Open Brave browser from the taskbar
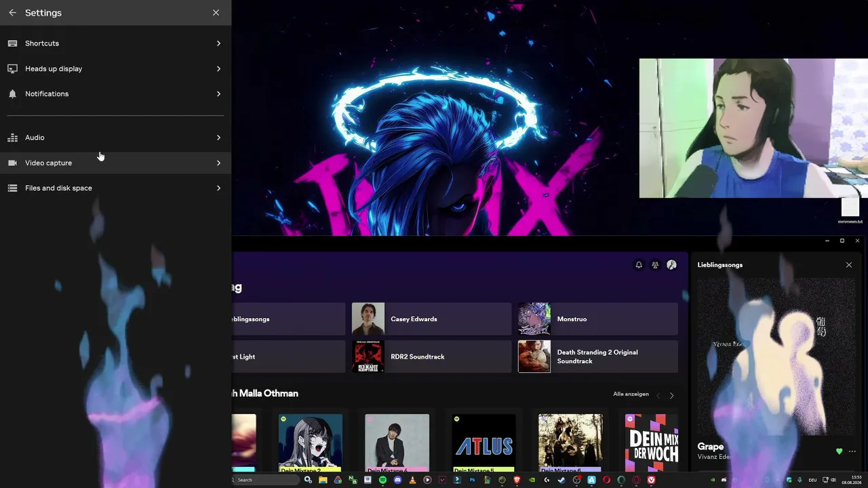Viewport: 868px width, 488px height. click(517, 480)
